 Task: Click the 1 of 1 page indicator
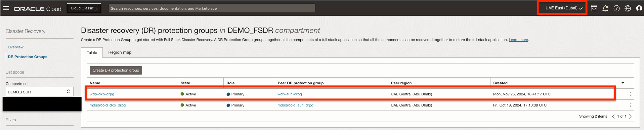pyautogui.click(x=621, y=116)
